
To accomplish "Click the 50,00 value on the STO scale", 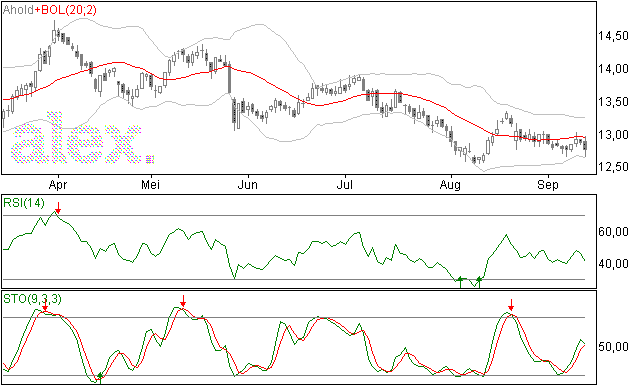I will tap(613, 347).
